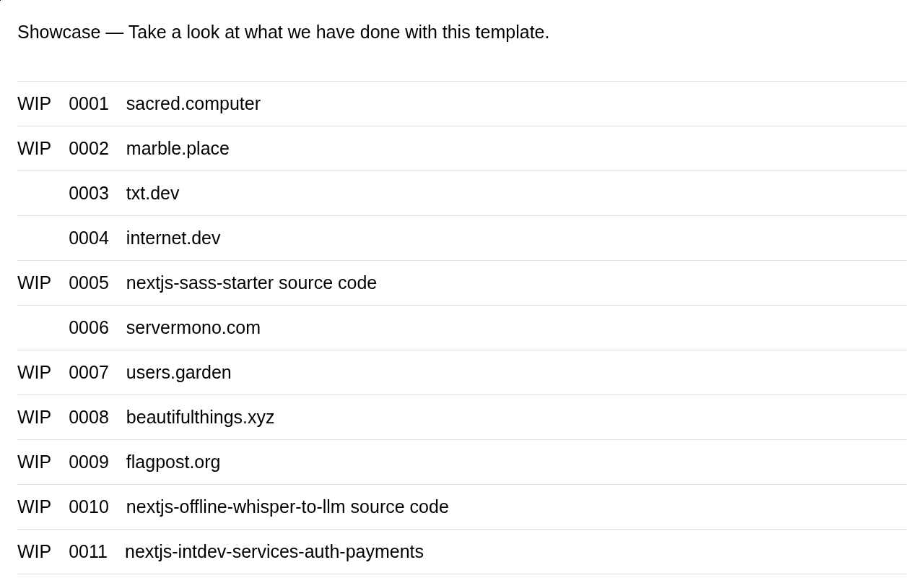Open nextjs-sass-starter source code link
Viewport: 924px width, 578px height.
click(x=251, y=283)
